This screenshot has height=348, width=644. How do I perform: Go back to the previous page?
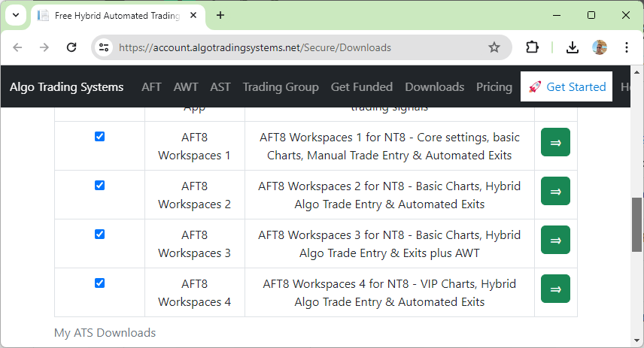coord(17,47)
